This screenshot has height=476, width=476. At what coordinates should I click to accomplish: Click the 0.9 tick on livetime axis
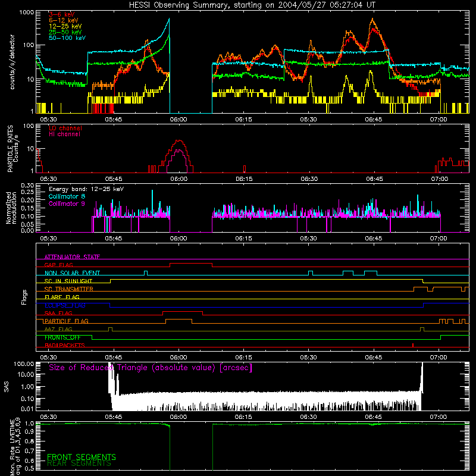click(29, 432)
